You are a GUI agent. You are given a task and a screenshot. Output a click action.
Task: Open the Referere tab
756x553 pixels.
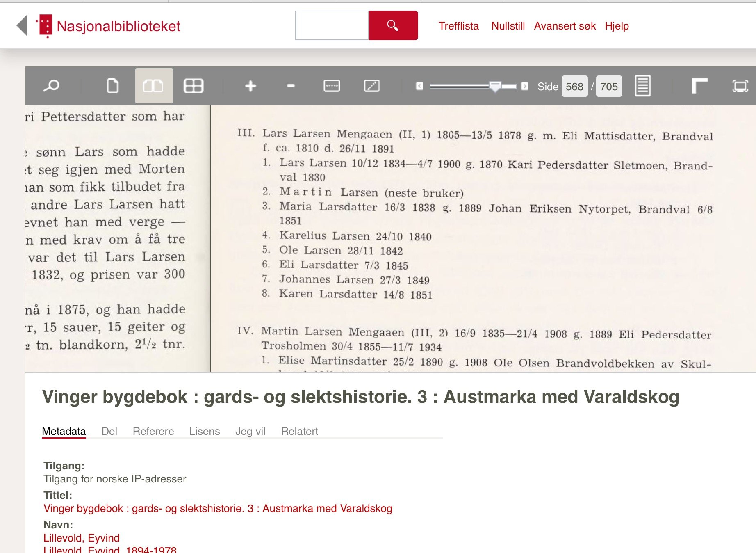153,431
